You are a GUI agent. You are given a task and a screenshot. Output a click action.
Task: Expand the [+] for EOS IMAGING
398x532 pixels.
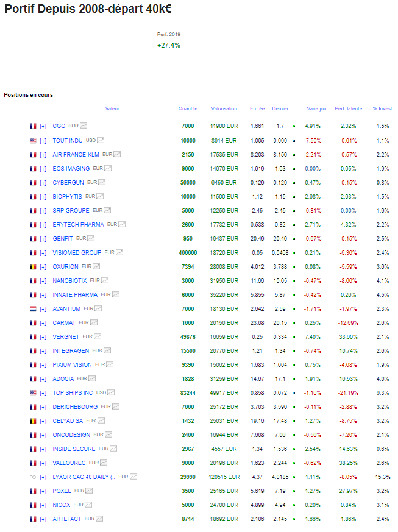tap(43, 168)
